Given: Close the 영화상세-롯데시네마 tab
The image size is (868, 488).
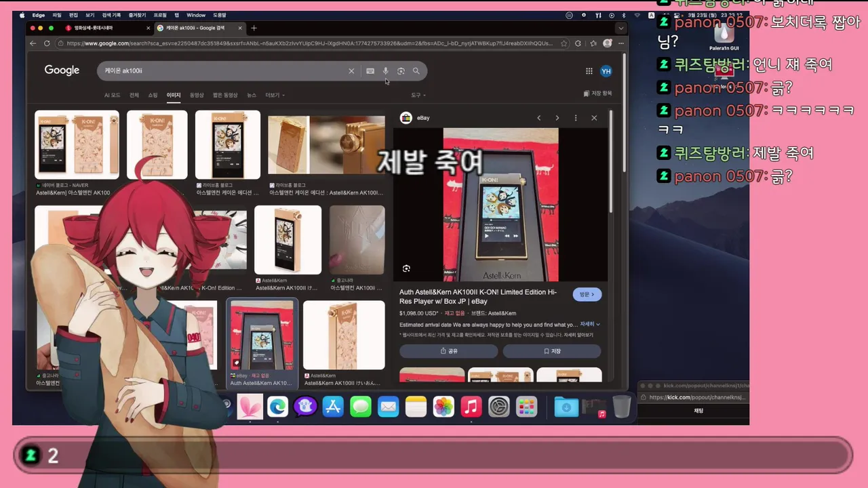Looking at the screenshot, I should click(x=149, y=28).
